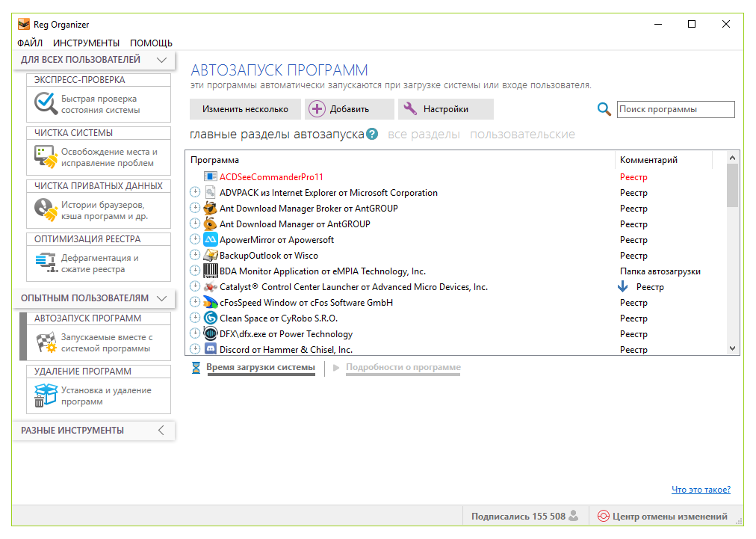This screenshot has width=756, height=539.
Task: Click the blue down arrow in Catalyst row
Action: coord(623,286)
